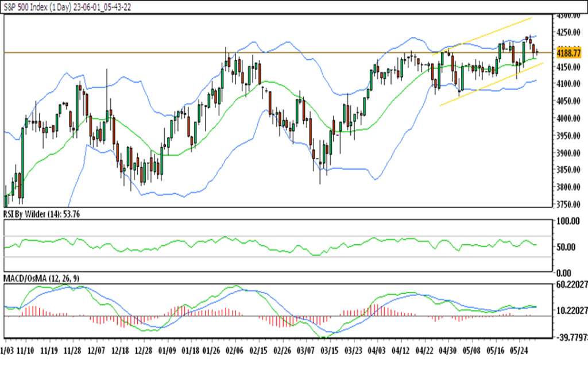Click the 12/18 date label
Viewport: 588px width, 373px height.
coord(120,351)
